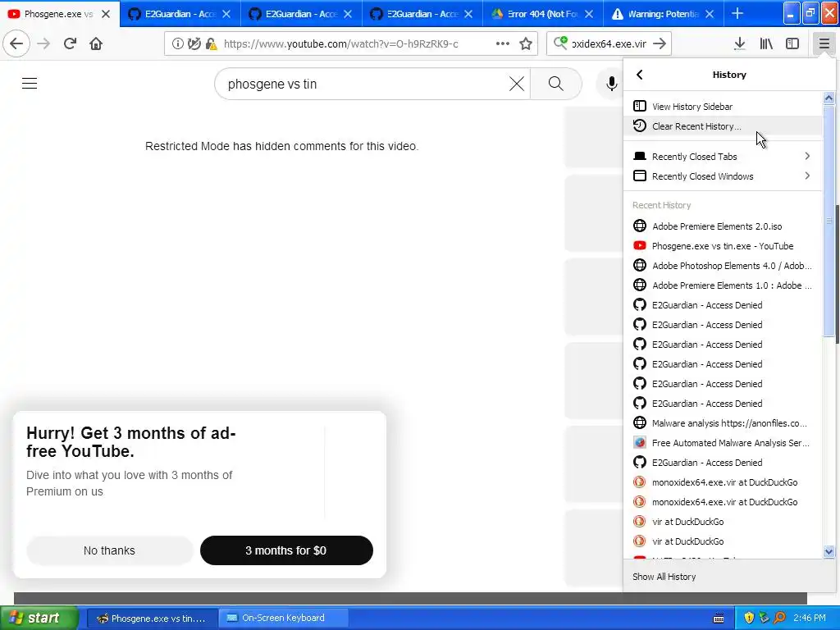
Task: Click the security shield tray icon
Action: click(x=749, y=618)
